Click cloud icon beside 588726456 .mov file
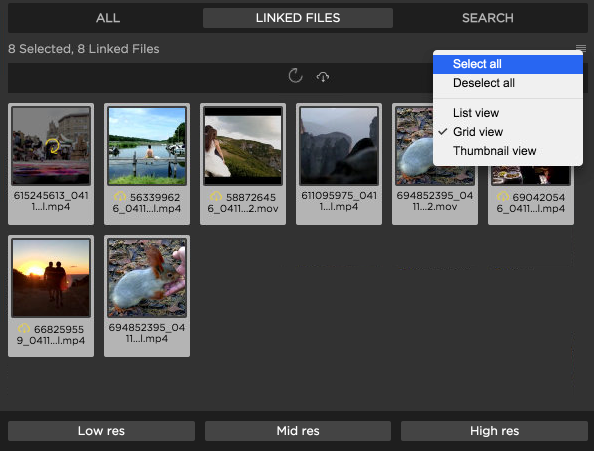 click(216, 196)
